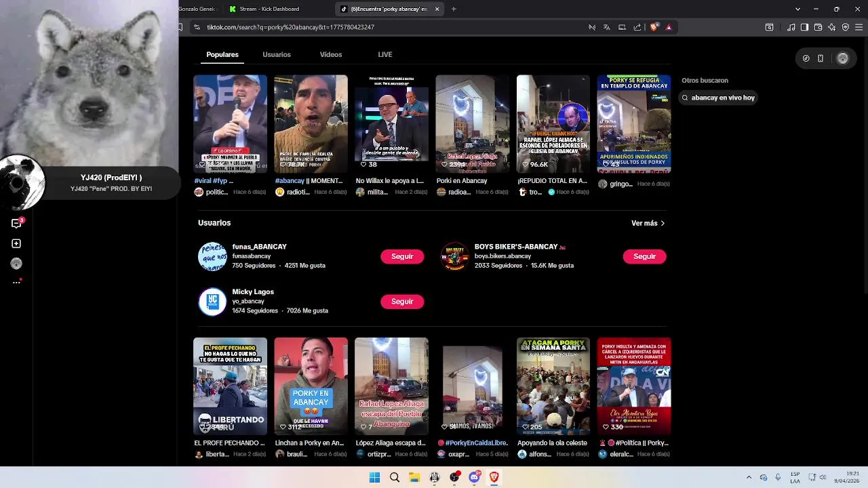Open Windows taskbar search
868x488 pixels.
[x=395, y=477]
